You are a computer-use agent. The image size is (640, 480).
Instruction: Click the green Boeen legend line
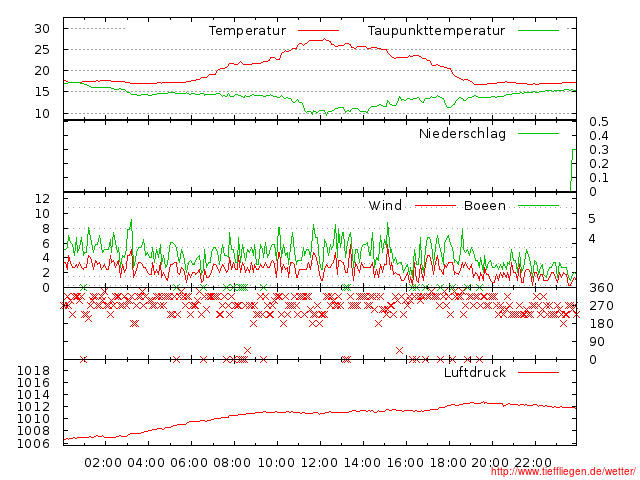pyautogui.click(x=538, y=205)
